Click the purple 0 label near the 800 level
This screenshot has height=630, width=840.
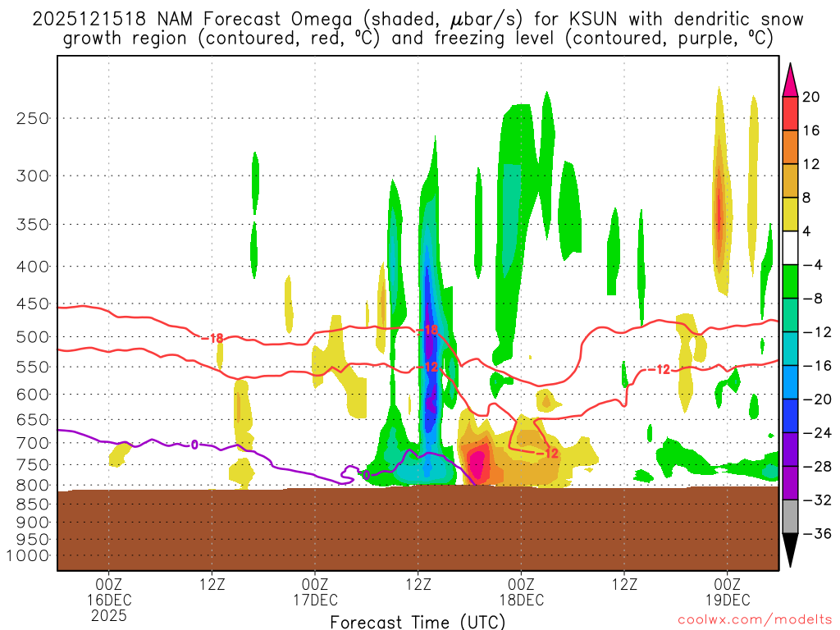367,475
